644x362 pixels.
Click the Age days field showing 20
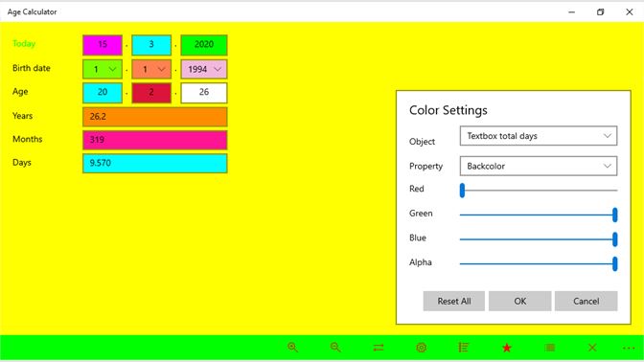click(103, 93)
